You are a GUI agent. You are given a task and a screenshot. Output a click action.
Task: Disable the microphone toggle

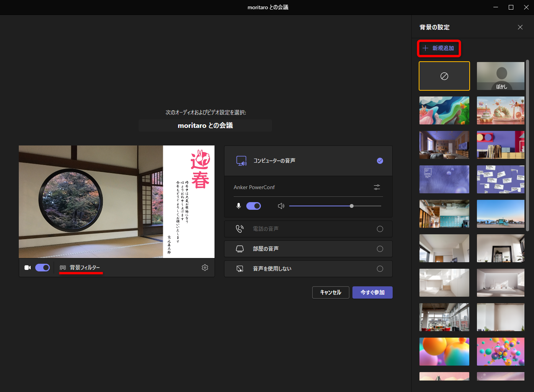pos(254,206)
